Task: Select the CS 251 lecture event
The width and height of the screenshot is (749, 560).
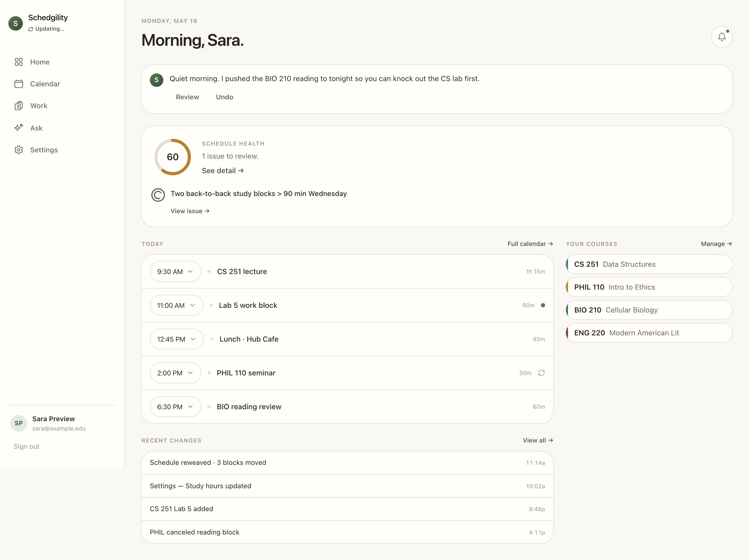Action: [347, 271]
